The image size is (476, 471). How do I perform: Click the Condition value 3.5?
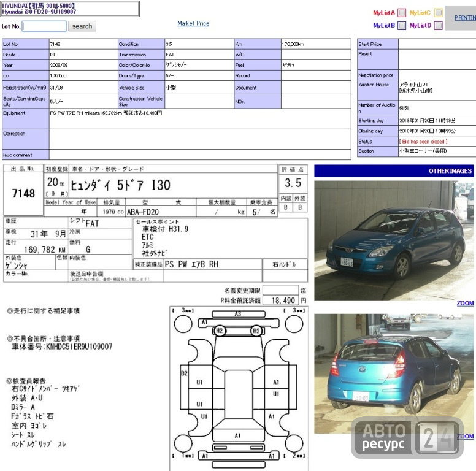tap(169, 44)
